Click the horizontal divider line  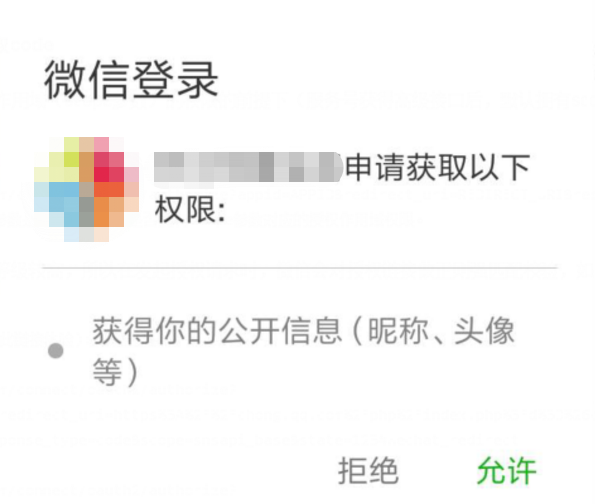click(300, 268)
